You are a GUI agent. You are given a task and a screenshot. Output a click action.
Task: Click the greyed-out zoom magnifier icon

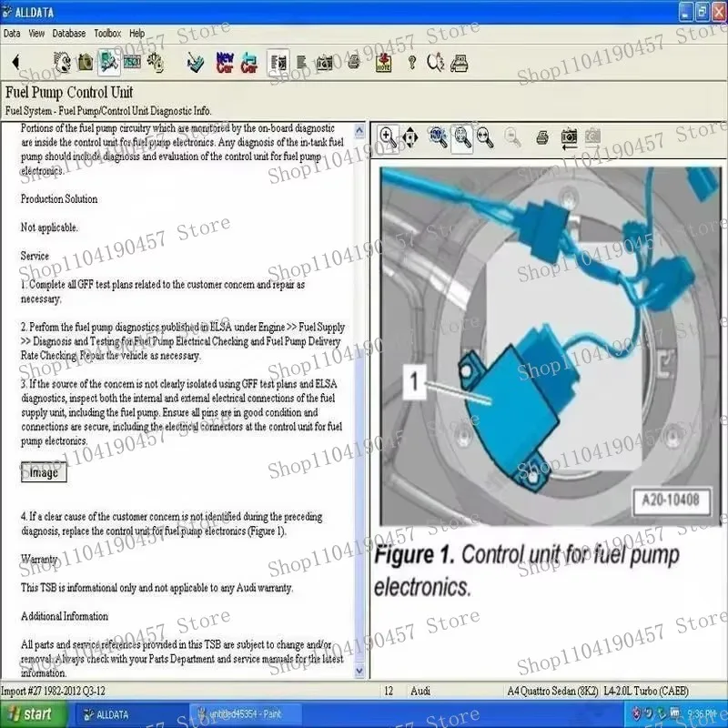(512, 137)
